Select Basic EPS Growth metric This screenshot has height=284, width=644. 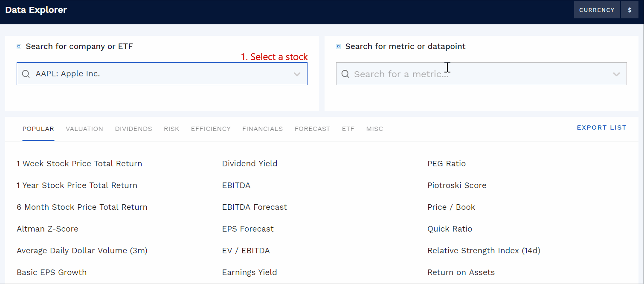tap(52, 272)
